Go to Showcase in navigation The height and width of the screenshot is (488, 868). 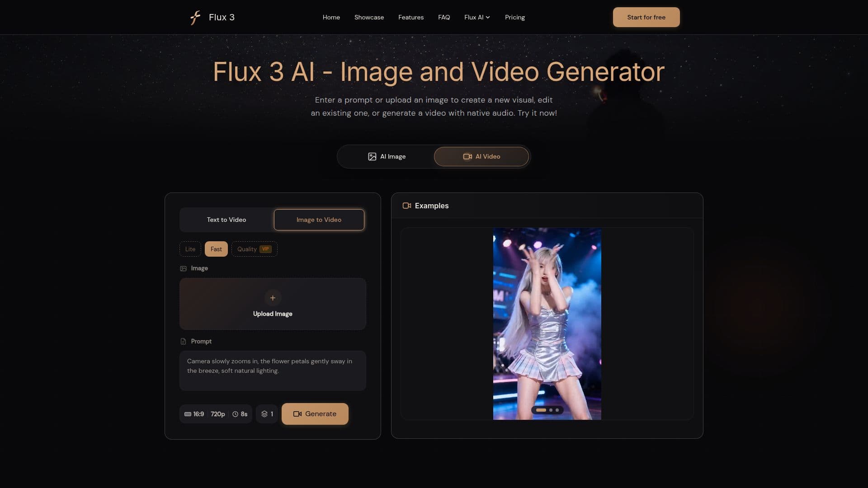tap(369, 17)
